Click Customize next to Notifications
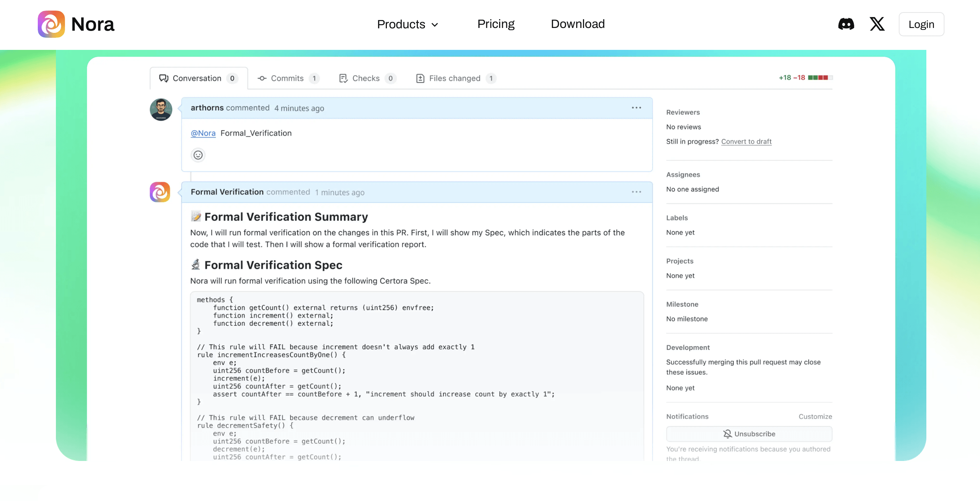The width and height of the screenshot is (980, 501). click(x=815, y=416)
